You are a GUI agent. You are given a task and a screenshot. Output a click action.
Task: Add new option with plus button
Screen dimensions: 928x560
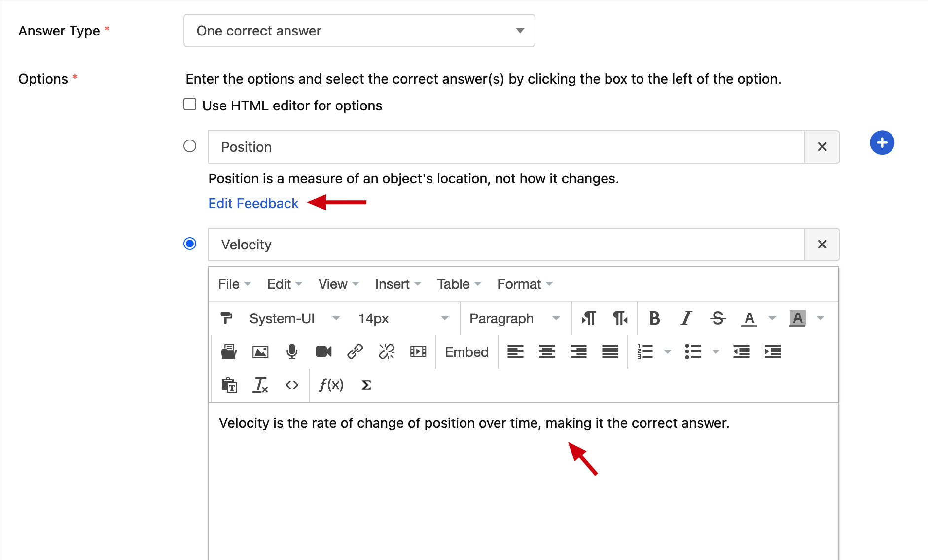[882, 143]
